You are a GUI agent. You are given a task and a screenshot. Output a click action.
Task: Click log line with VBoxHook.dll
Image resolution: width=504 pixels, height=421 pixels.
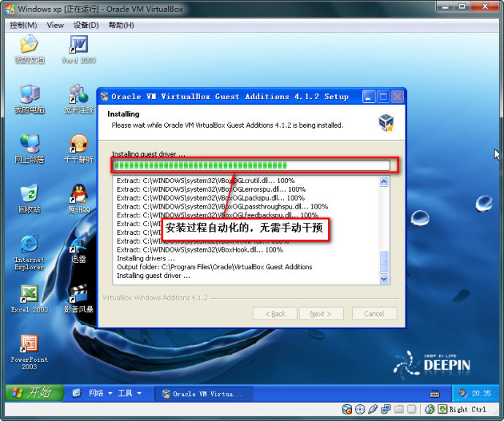[x=199, y=250]
